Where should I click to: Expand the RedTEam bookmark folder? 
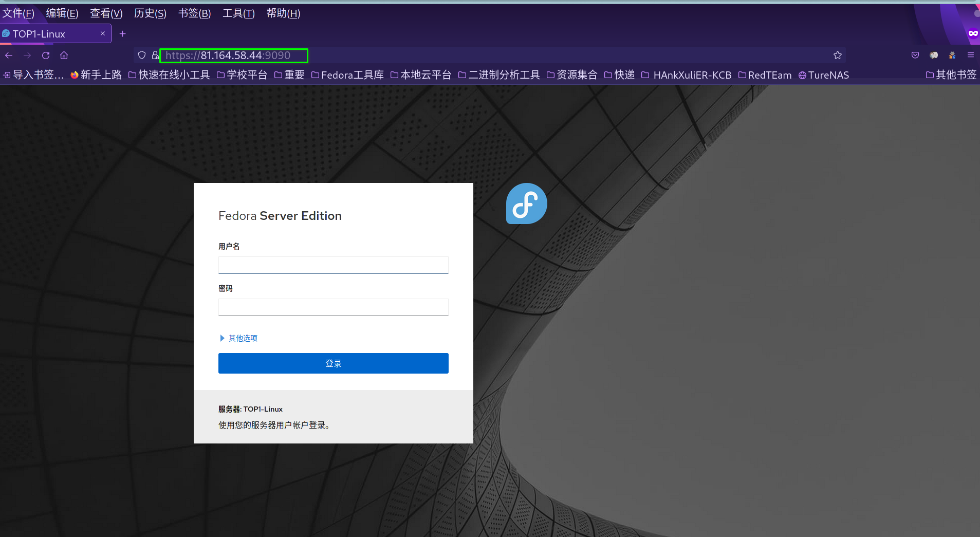tap(765, 75)
